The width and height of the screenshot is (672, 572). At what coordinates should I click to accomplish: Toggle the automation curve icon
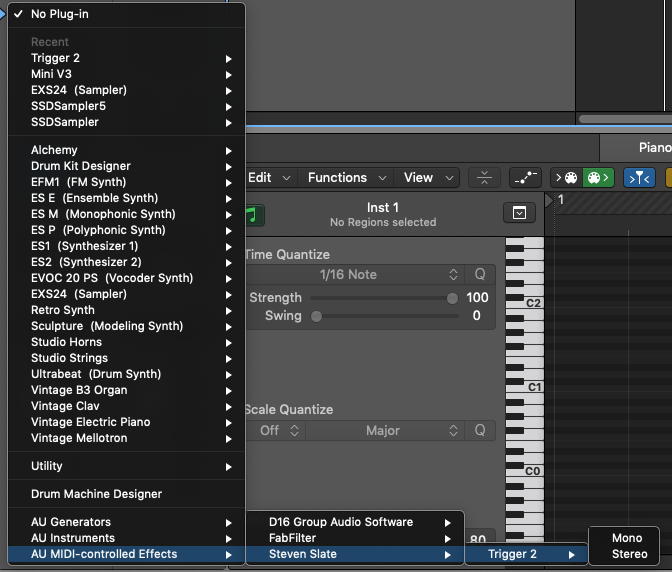pos(525,178)
